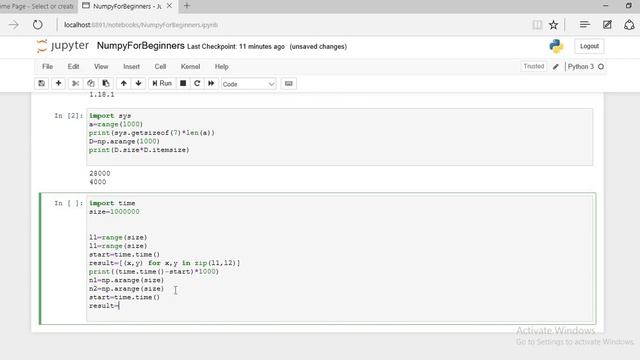The width and height of the screenshot is (640, 360).
Task: Cut selected cells with scissors icon
Action: 76,83
